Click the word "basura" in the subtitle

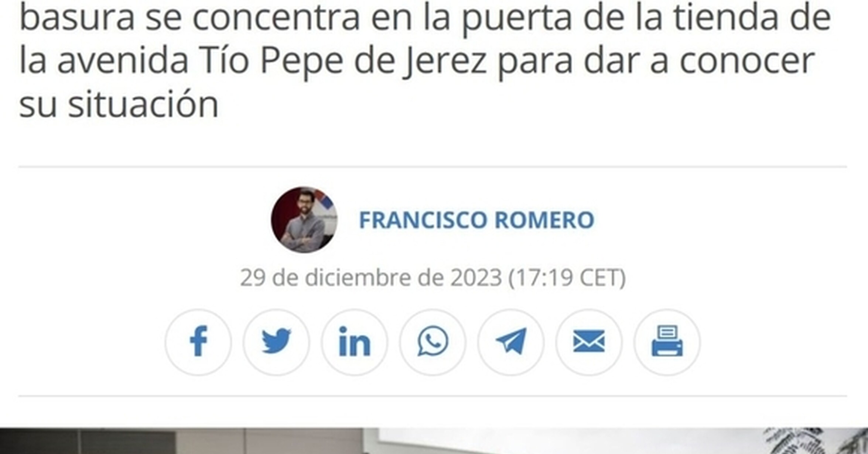pos(77,18)
